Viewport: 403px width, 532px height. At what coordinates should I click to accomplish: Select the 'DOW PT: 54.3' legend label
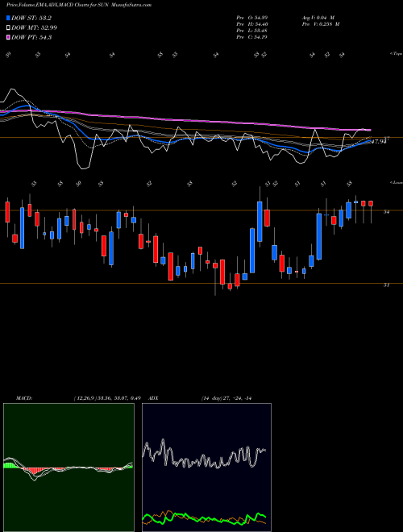31,38
